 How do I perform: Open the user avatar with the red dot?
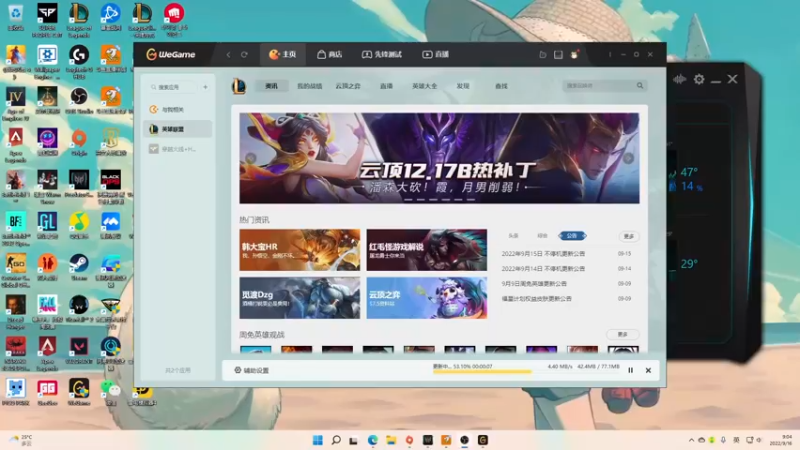(x=574, y=54)
